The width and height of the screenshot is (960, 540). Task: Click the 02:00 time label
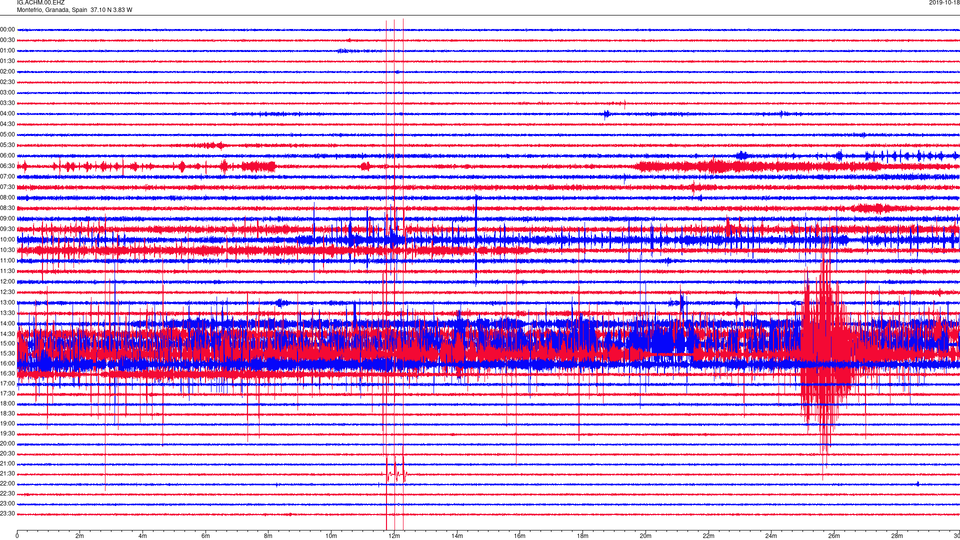coord(8,72)
